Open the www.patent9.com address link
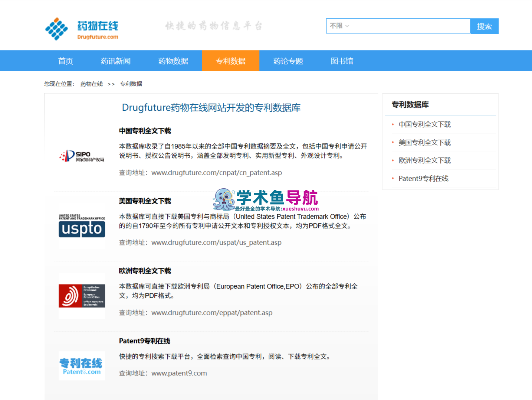This screenshot has height=400, width=532. 179,373
